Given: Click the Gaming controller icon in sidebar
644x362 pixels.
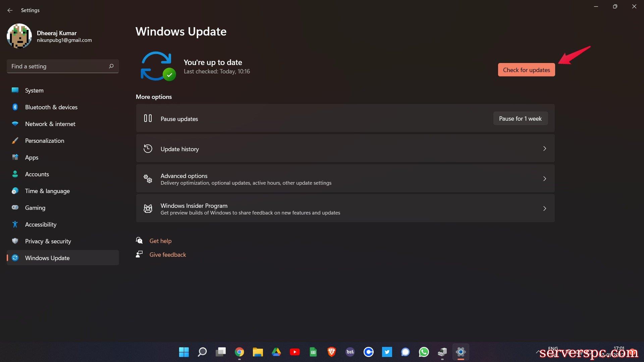Looking at the screenshot, I should point(15,207).
